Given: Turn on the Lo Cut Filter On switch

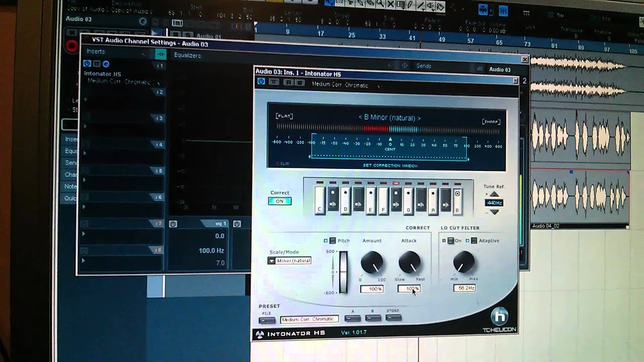Looking at the screenshot, I should click(451, 241).
